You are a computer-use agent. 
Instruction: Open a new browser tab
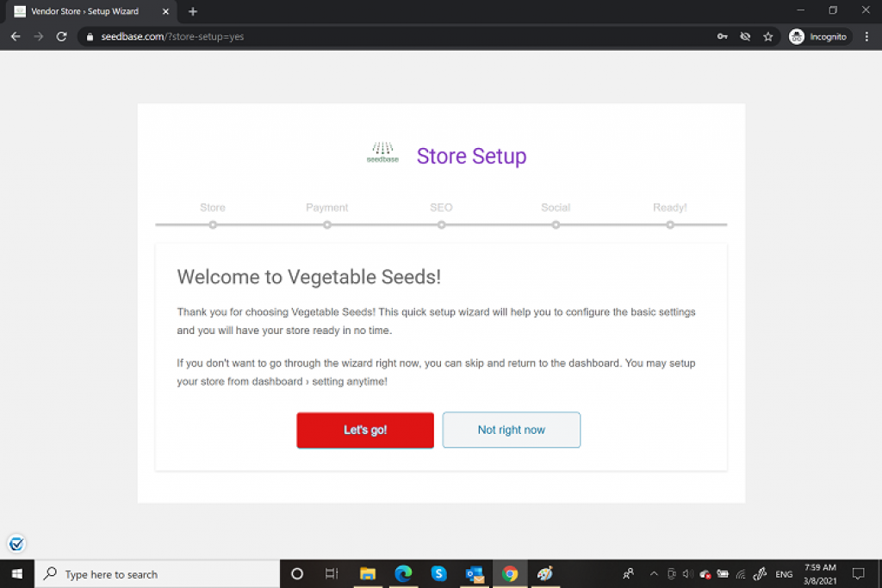[x=193, y=11]
